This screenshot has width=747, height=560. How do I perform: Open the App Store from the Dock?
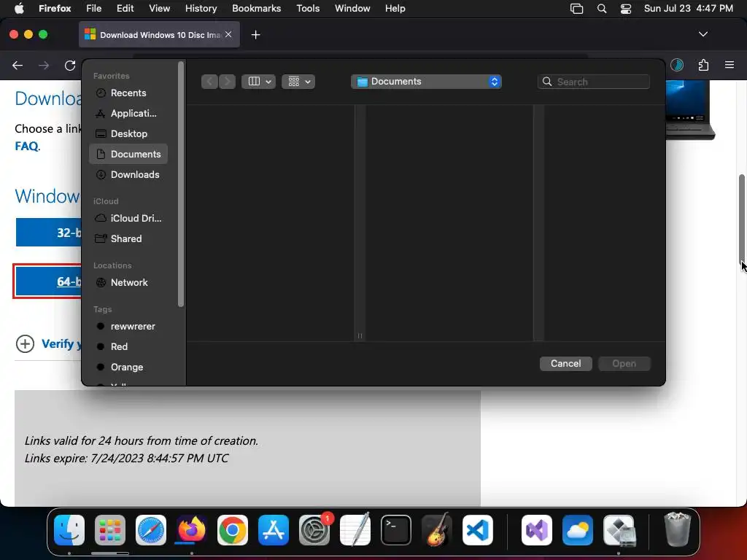click(x=274, y=530)
